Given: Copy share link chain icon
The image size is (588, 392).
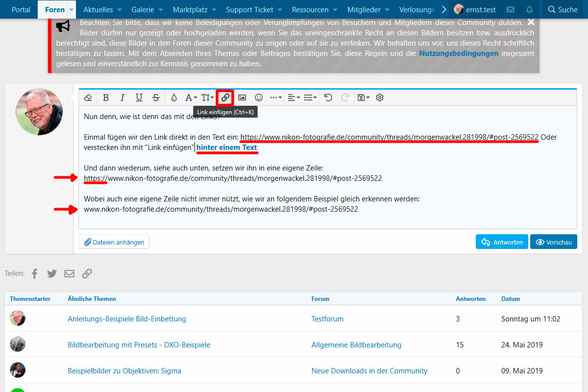Looking at the screenshot, I should click(87, 273).
